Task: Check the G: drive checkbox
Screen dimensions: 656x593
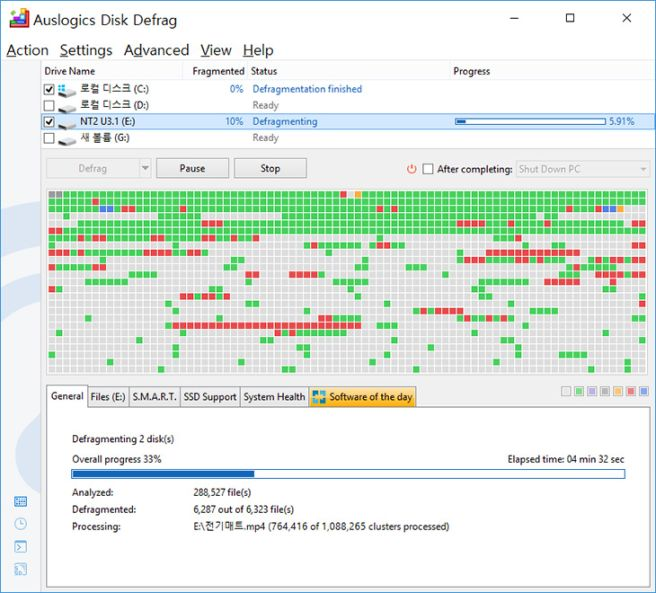Action: [x=49, y=138]
